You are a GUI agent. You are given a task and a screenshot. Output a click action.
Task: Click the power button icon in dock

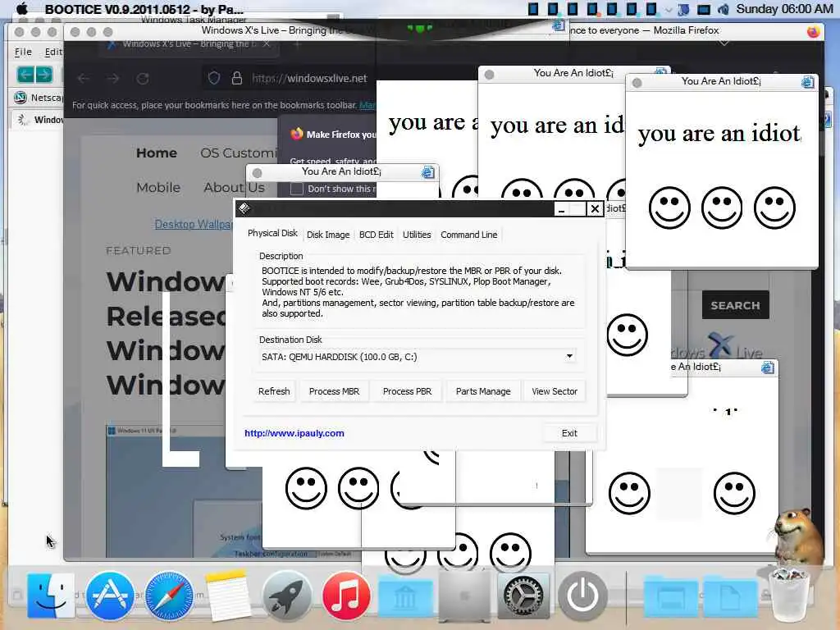(x=582, y=596)
